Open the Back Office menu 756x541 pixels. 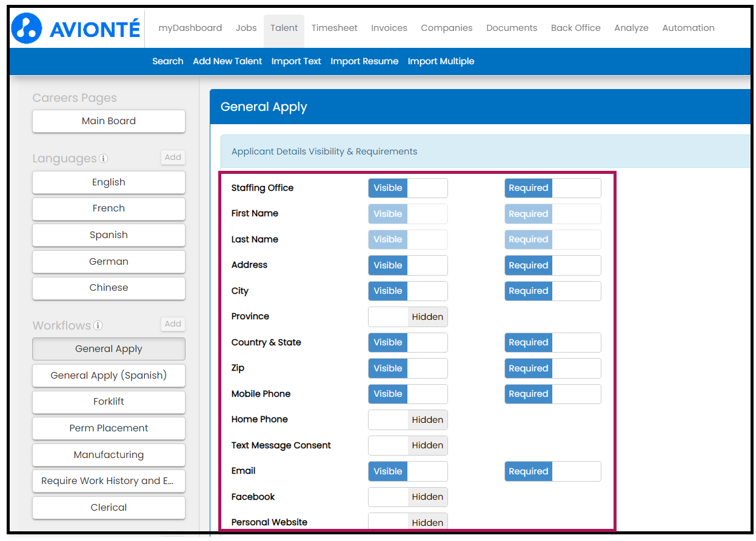click(x=575, y=28)
